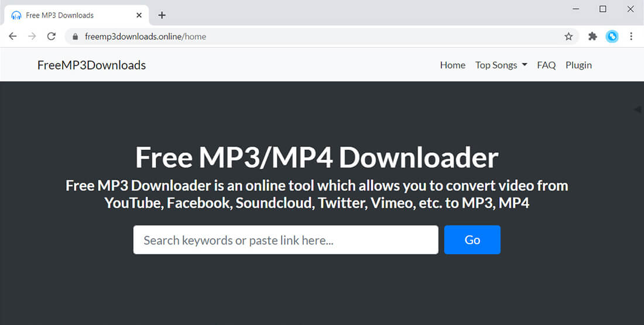Open a new tab with the plus button
Image resolution: width=644 pixels, height=325 pixels.
pyautogui.click(x=162, y=15)
